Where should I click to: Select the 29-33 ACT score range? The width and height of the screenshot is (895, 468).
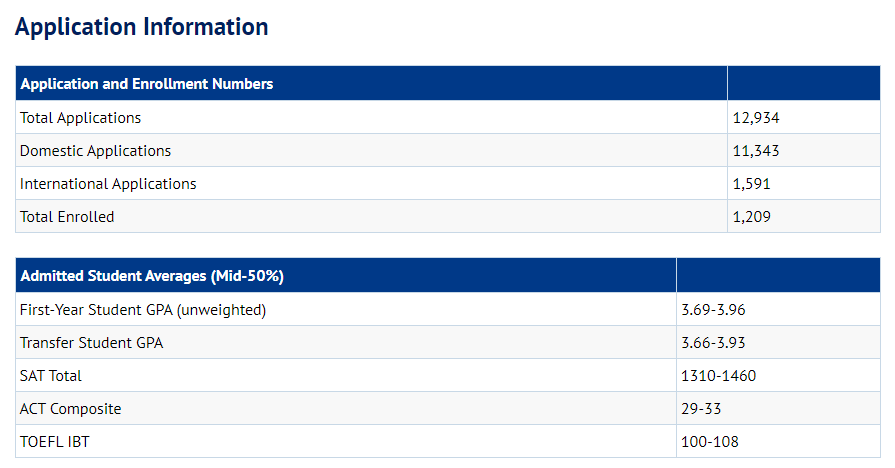click(701, 409)
